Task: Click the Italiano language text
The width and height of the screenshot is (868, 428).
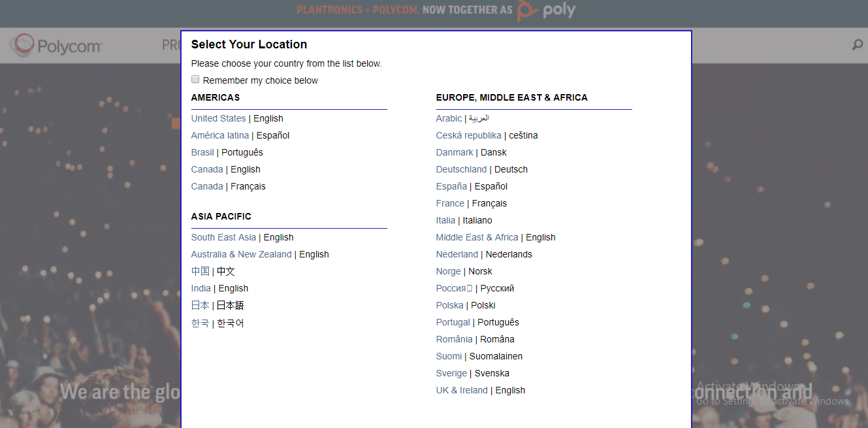Action: click(477, 220)
